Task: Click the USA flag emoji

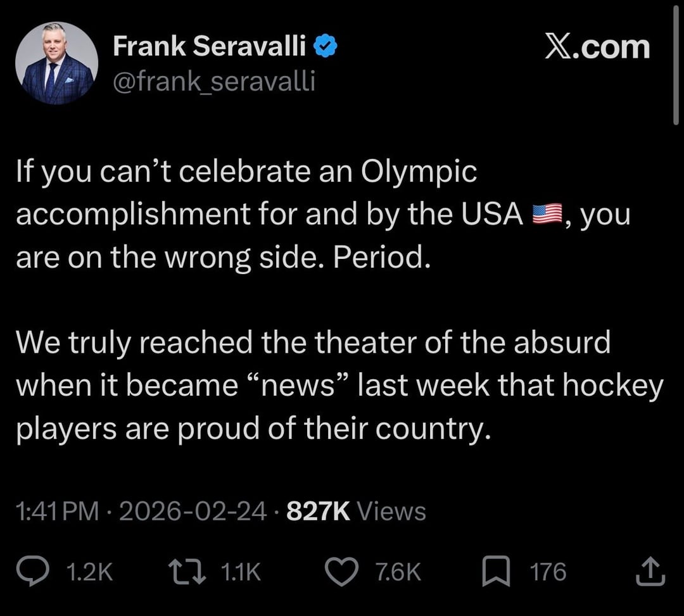Action: coord(548,216)
